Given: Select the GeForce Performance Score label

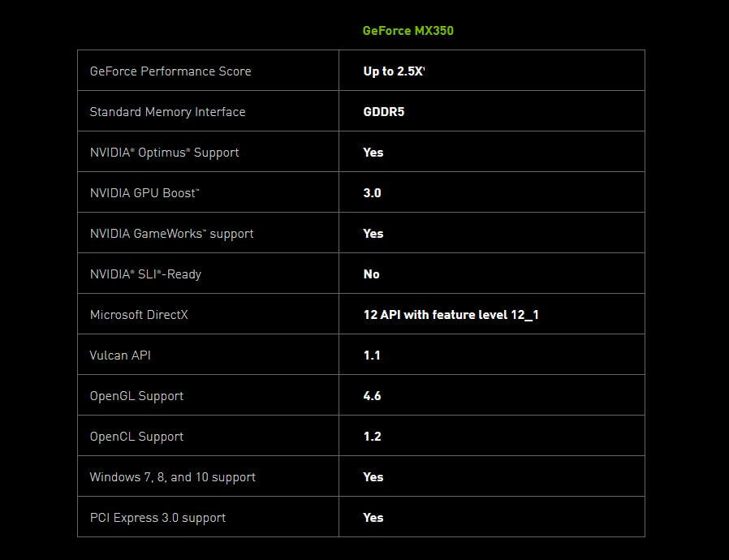Looking at the screenshot, I should click(170, 71).
